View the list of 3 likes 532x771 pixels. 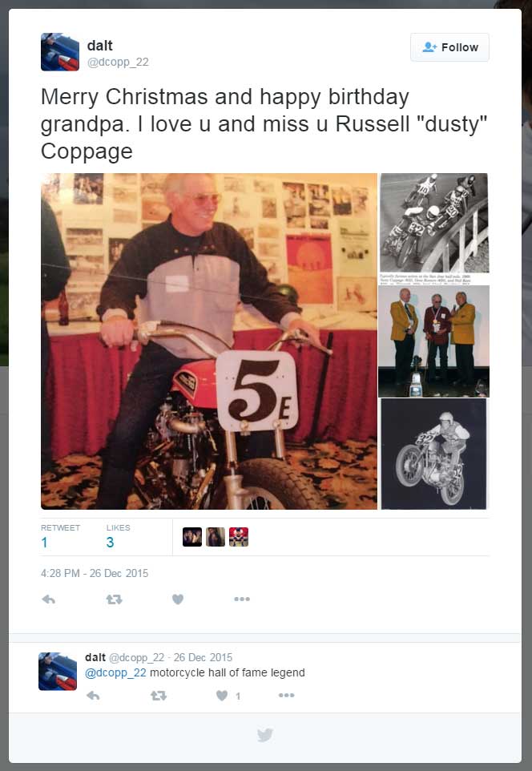coord(118,536)
